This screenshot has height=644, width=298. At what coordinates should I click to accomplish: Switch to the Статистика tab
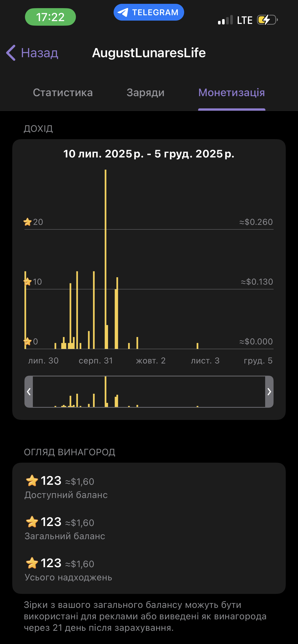(63, 93)
